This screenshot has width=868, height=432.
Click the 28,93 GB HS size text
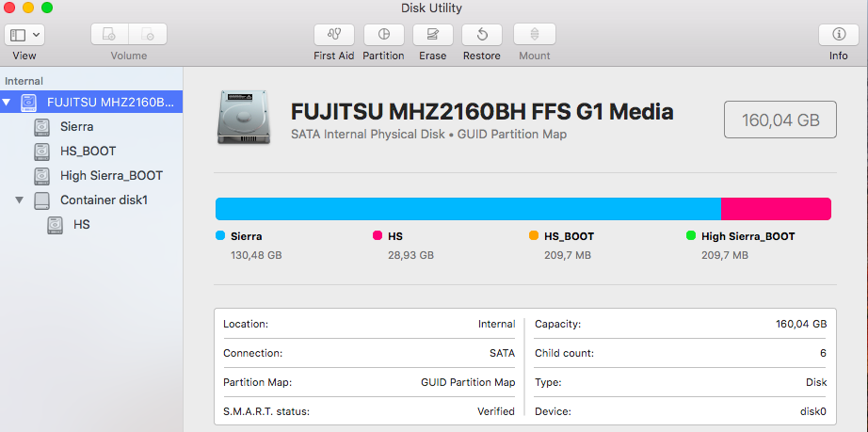point(410,256)
